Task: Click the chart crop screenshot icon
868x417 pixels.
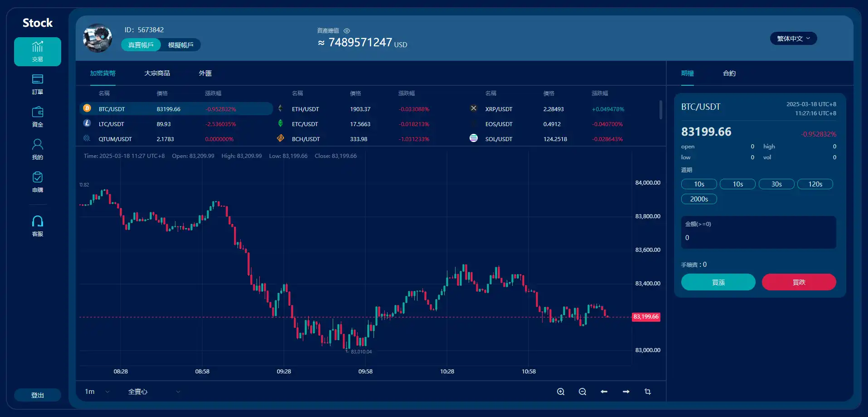Action: 648,392
